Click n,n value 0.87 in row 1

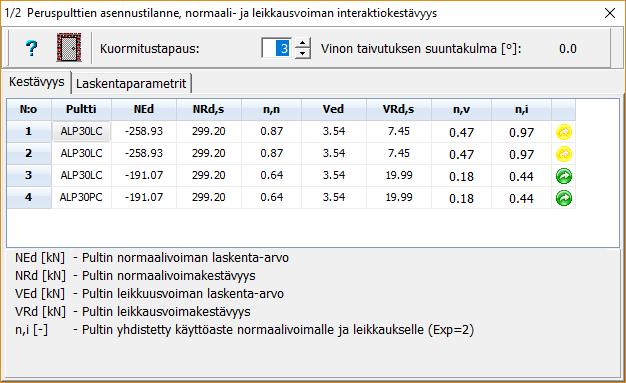click(x=271, y=131)
